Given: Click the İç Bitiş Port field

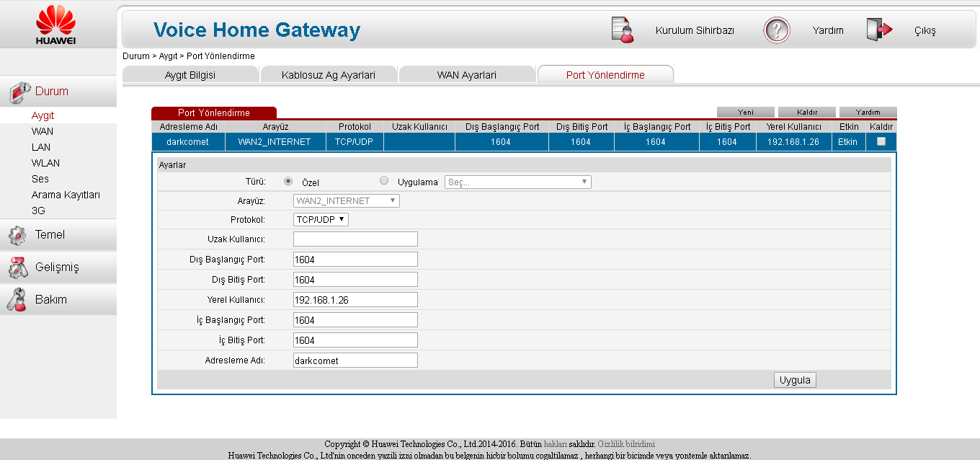Looking at the screenshot, I should (355, 340).
